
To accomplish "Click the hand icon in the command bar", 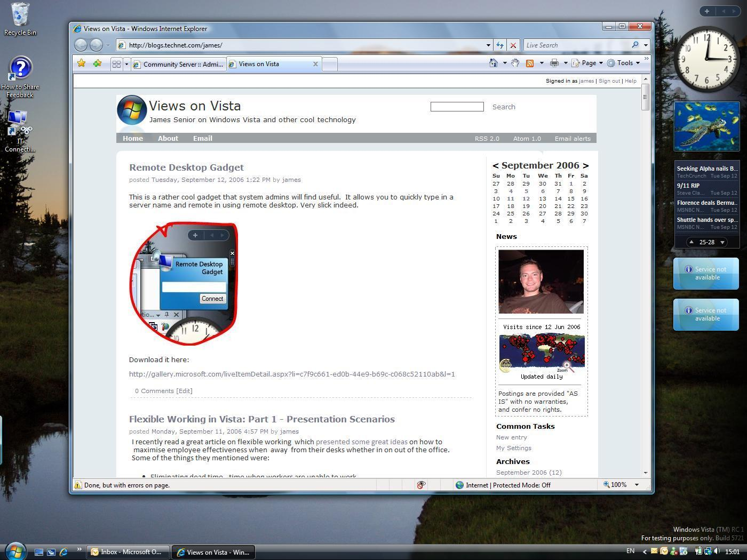I will point(515,63).
